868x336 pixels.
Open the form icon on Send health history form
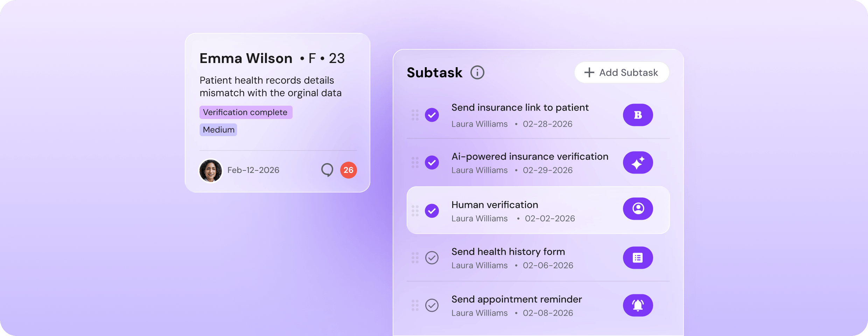point(638,258)
